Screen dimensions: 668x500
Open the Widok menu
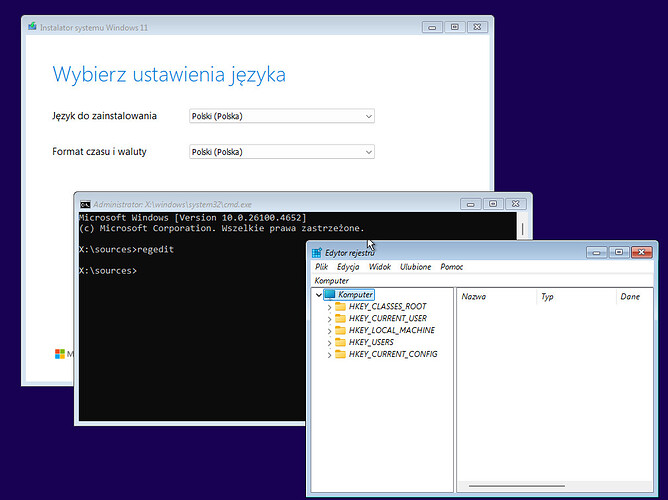pyautogui.click(x=380, y=267)
